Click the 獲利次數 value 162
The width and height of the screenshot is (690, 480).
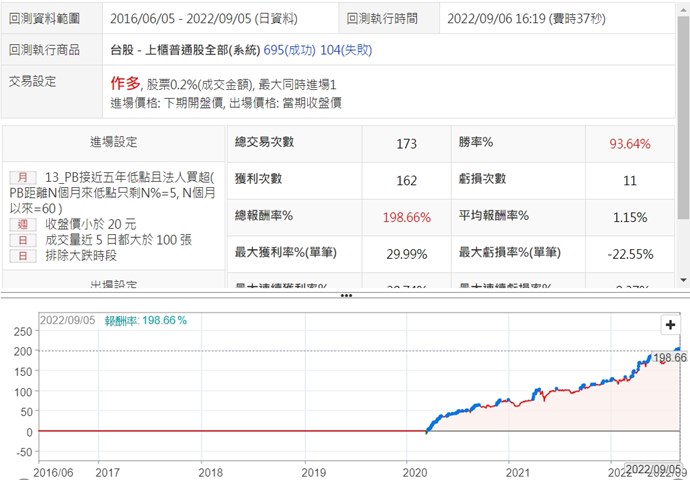407,181
